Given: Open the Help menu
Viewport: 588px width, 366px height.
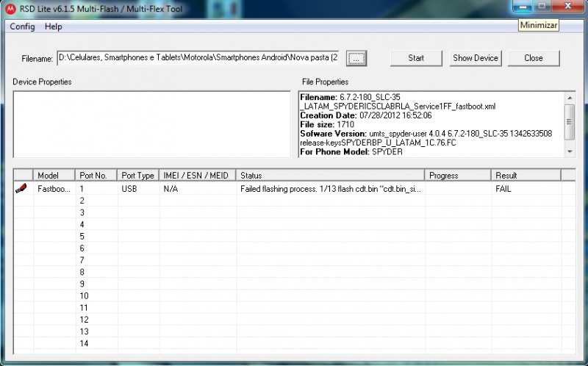Looking at the screenshot, I should click(x=53, y=26).
